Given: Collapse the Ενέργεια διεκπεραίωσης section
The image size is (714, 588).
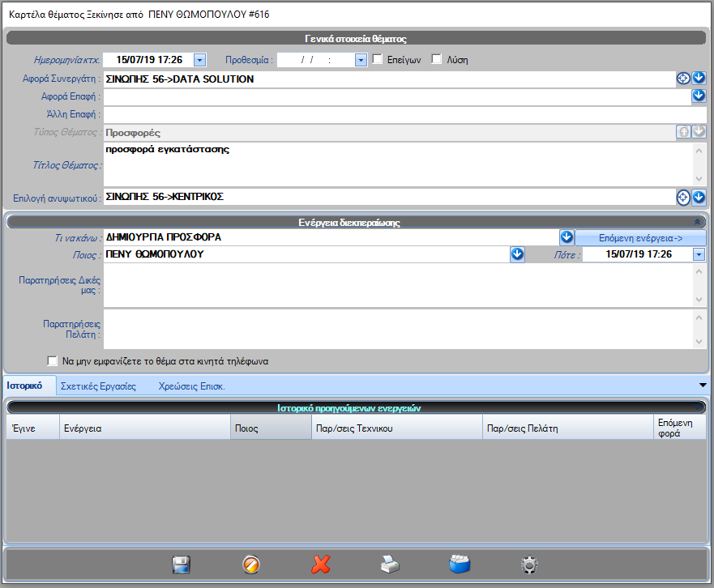Looking at the screenshot, I should pos(698,221).
